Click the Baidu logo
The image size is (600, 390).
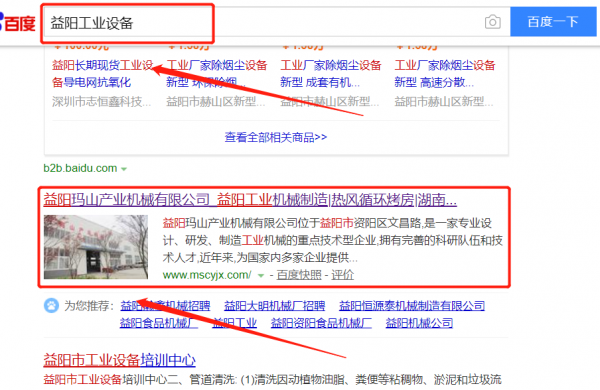(18, 23)
